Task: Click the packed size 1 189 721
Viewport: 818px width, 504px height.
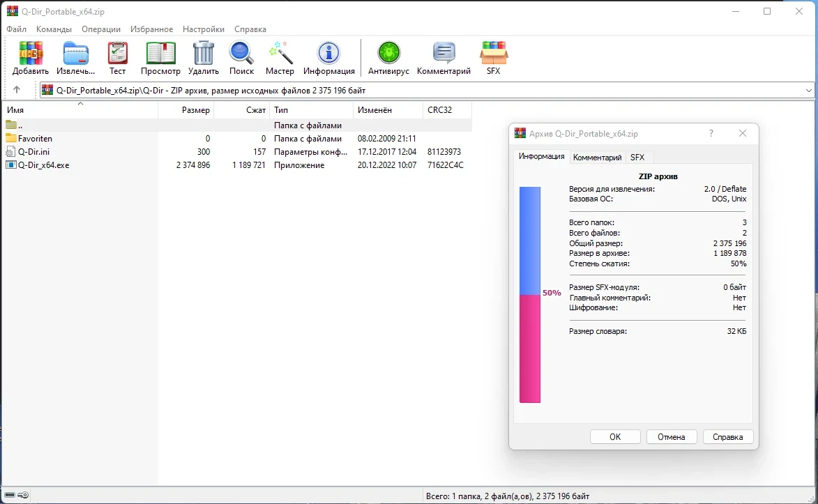Action: coord(249,165)
